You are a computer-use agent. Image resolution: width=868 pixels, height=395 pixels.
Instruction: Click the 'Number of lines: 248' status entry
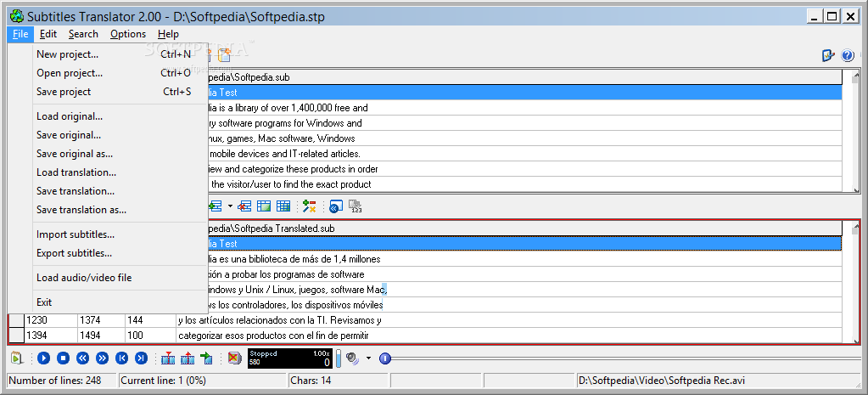(x=62, y=381)
